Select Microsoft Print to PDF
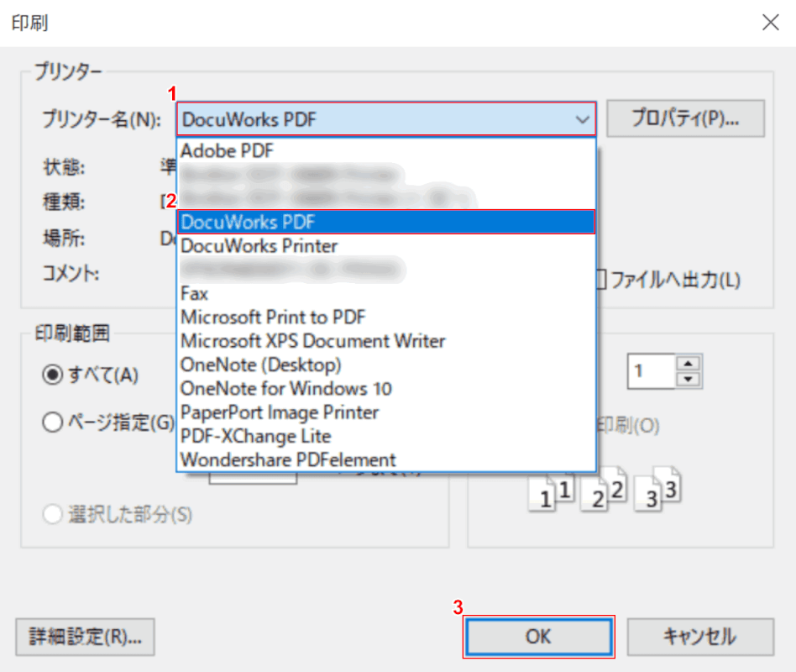The image size is (796, 672). (x=273, y=318)
